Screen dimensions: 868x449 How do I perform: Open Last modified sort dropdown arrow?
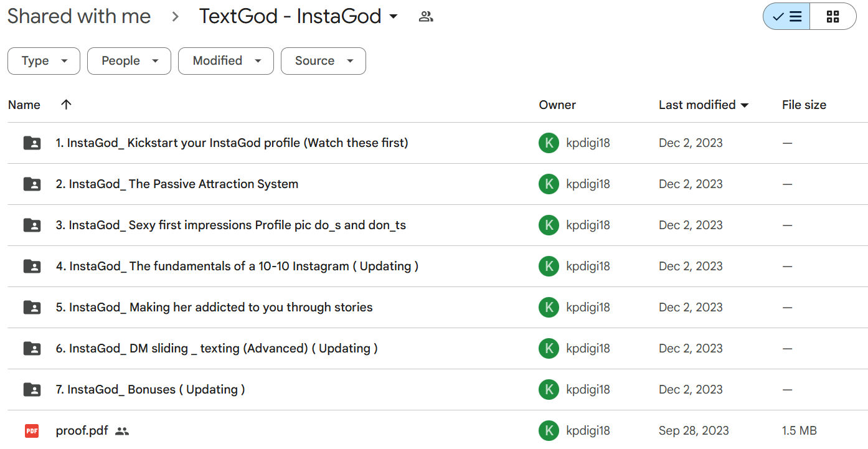point(744,105)
